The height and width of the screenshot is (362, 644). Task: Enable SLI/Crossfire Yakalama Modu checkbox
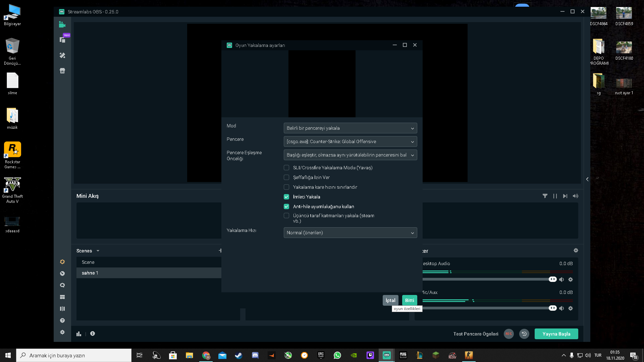[286, 168]
